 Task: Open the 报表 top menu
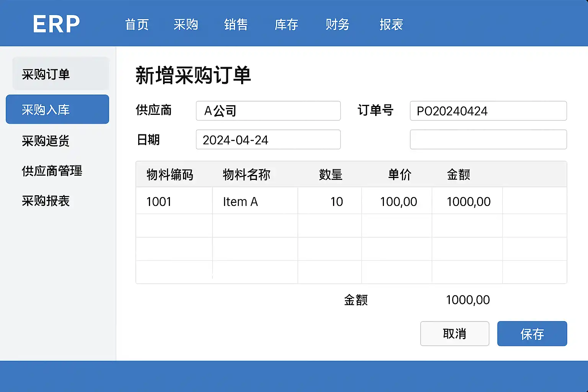tap(391, 24)
